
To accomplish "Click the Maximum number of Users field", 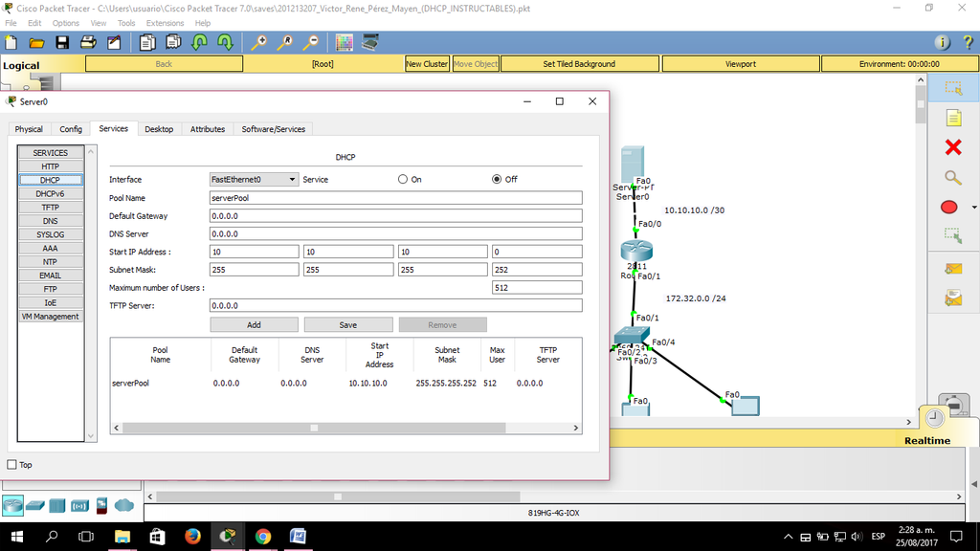I will [537, 288].
